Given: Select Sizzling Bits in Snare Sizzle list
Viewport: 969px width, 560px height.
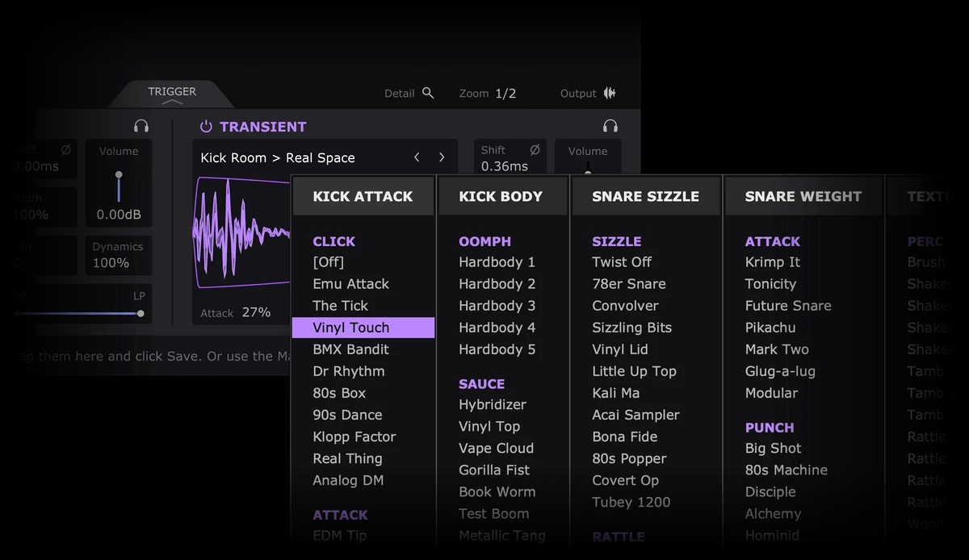Looking at the screenshot, I should (631, 328).
